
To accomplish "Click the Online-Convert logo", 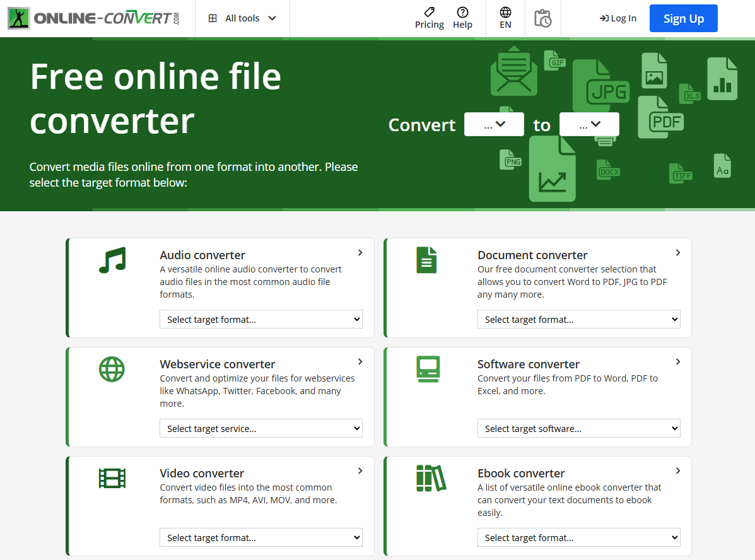I will click(95, 18).
